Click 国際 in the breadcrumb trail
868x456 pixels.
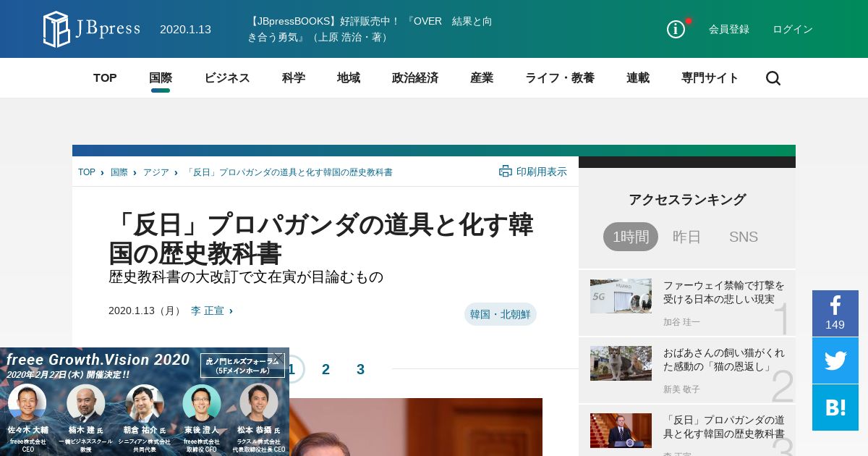pyautogui.click(x=119, y=172)
